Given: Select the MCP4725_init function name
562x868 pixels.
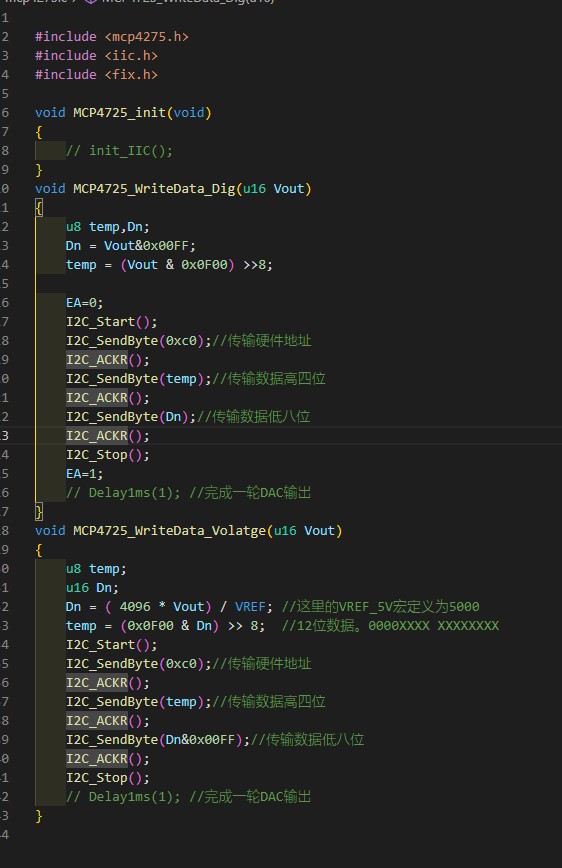Looking at the screenshot, I should 119,112.
